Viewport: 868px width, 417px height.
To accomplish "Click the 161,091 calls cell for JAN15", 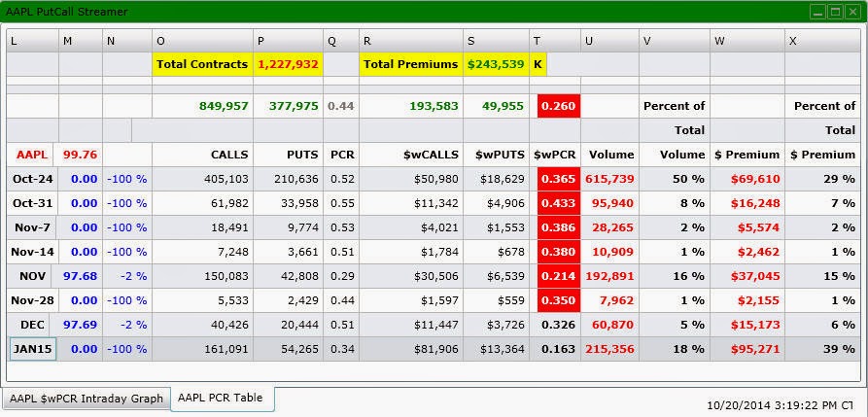I will pos(202,349).
